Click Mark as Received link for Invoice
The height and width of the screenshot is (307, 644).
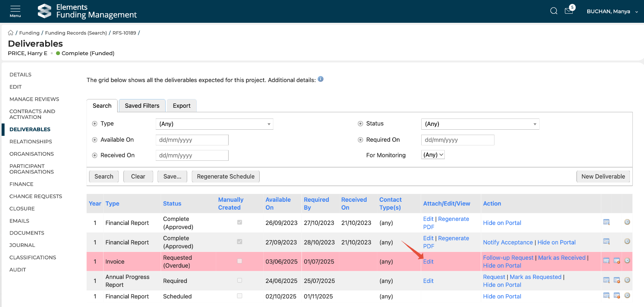pos(562,258)
